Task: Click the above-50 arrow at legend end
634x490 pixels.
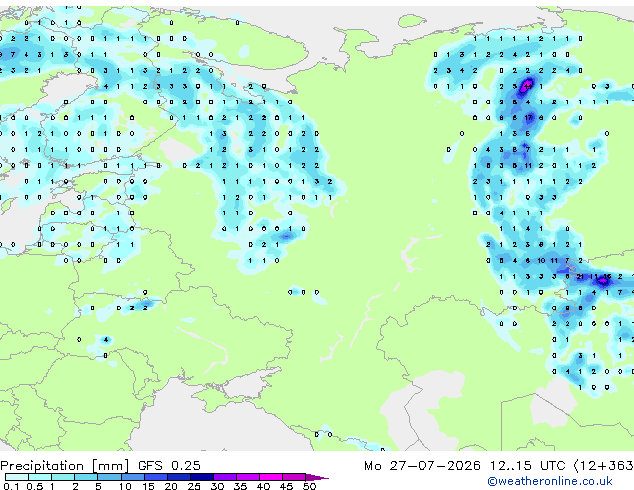Action: click(x=317, y=477)
